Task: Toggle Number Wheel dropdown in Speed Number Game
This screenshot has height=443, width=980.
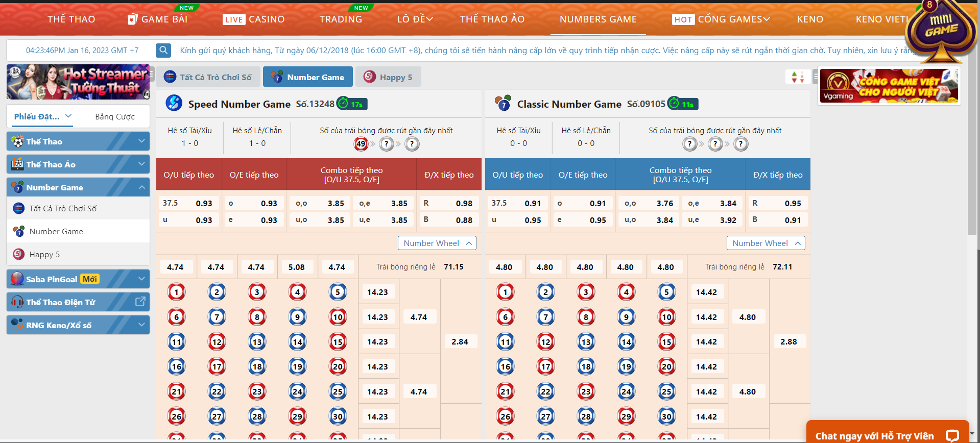Action: (x=437, y=243)
